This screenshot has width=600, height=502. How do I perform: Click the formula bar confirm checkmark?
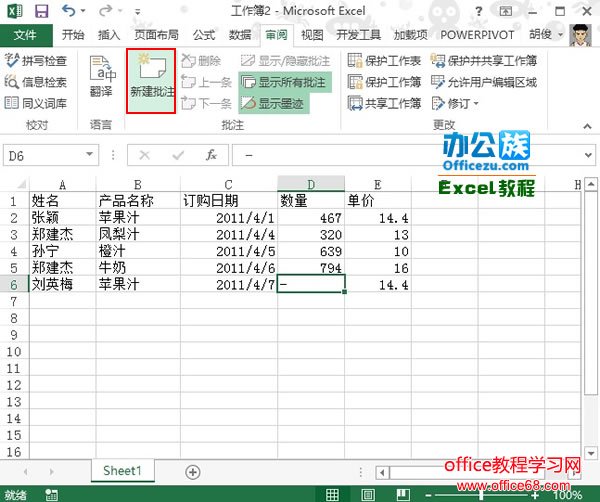(178, 155)
